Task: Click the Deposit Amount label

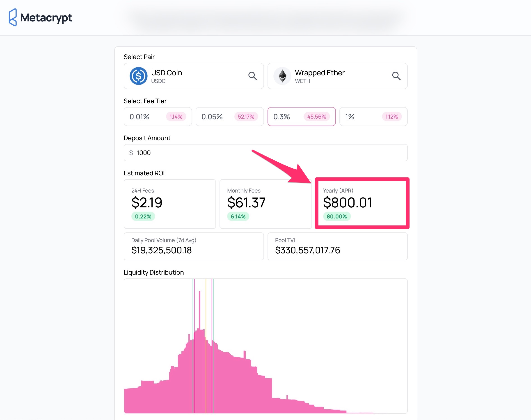Action: [x=147, y=138]
